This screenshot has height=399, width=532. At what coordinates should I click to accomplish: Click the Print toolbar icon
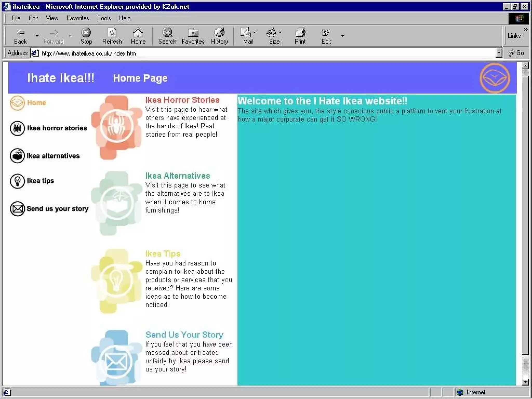pyautogui.click(x=300, y=33)
